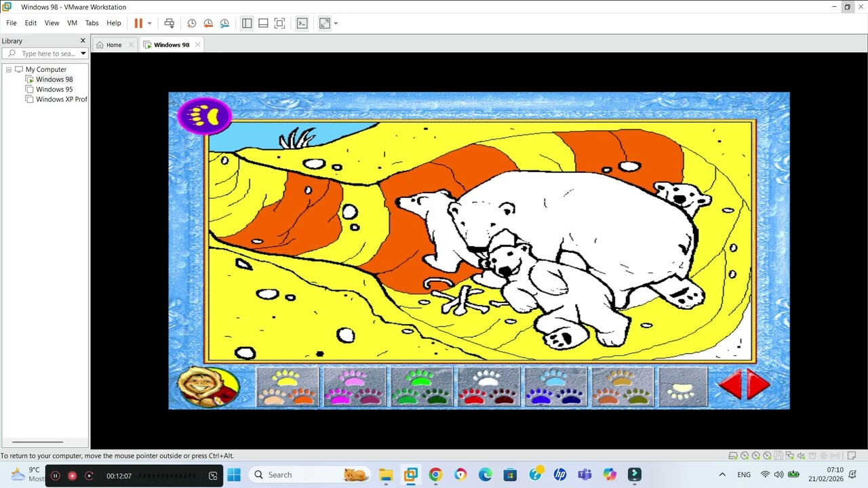
Task: Toggle the thumbnail bar view
Action: pos(263,23)
